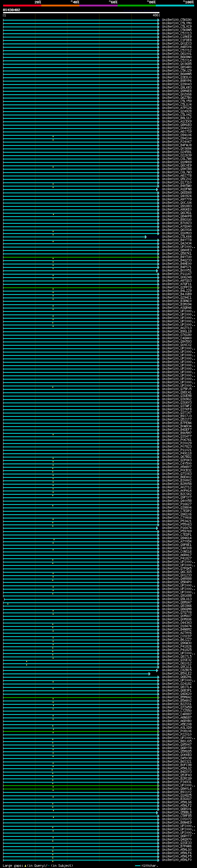
Task: Select the query name AV430402
Action: (x=11, y=10)
